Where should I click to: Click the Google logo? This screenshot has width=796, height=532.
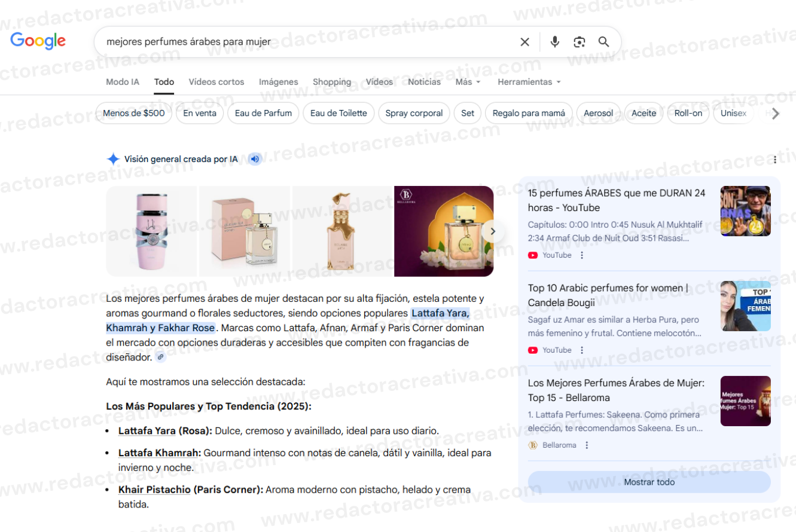coord(38,41)
